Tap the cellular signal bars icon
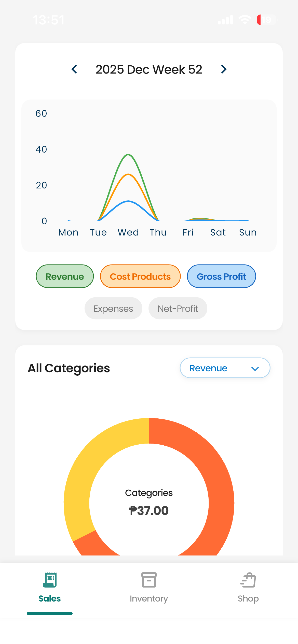Screen dimensions: 298x644 [x=225, y=20]
